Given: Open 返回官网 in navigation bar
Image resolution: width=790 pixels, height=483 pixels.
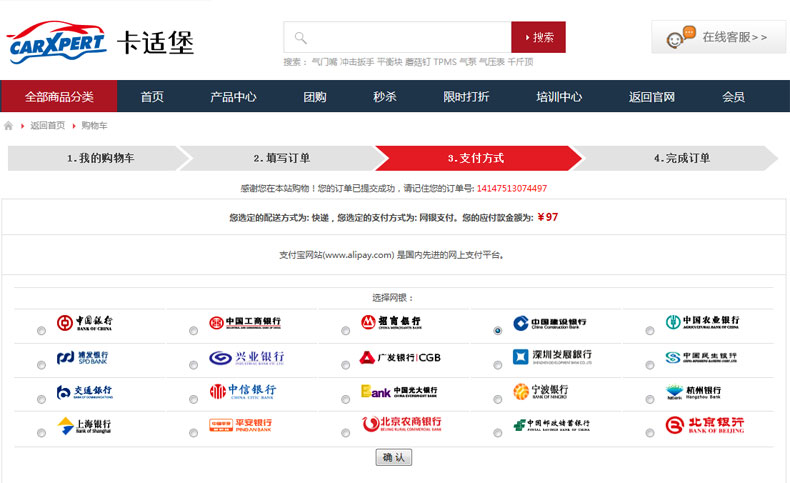Looking at the screenshot, I should point(652,97).
